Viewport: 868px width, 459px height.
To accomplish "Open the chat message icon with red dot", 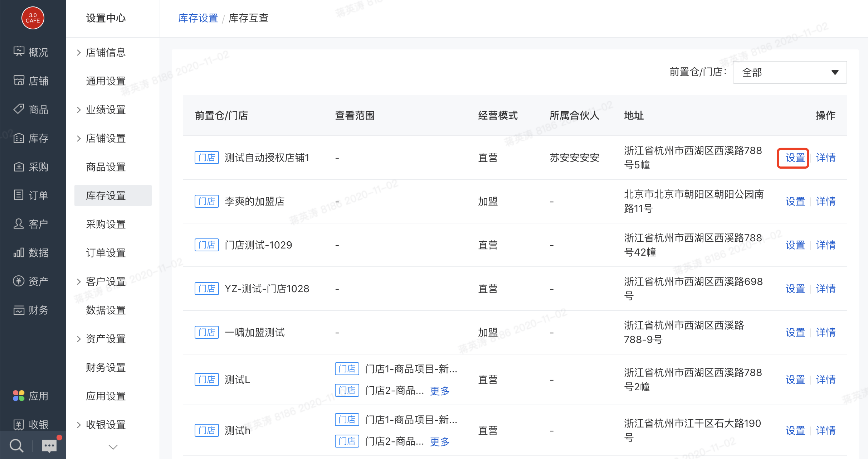I will pyautogui.click(x=49, y=446).
